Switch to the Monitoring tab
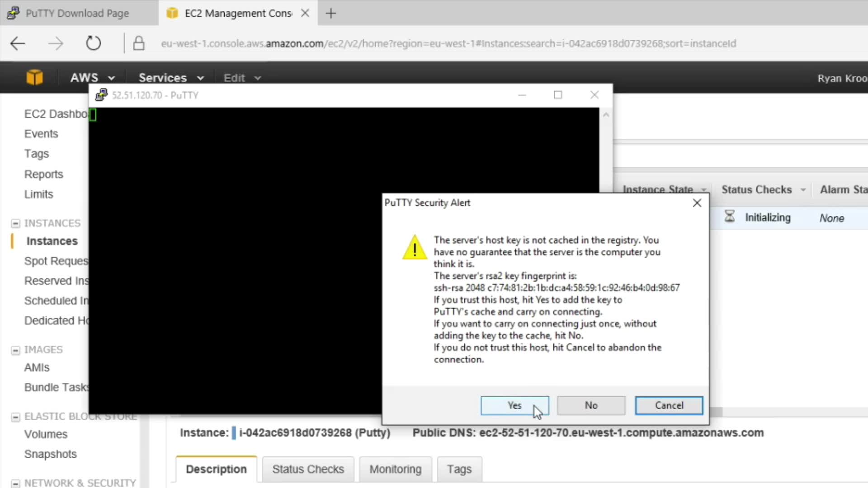This screenshot has width=868, height=488. pos(395,469)
